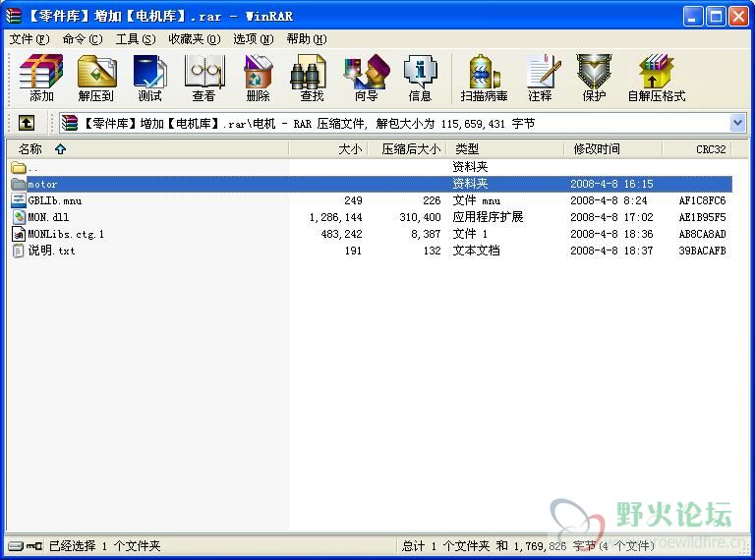This screenshot has height=560, width=755.
Task: Click the 扫描病毒 (Scan virus) icon
Action: click(x=484, y=72)
